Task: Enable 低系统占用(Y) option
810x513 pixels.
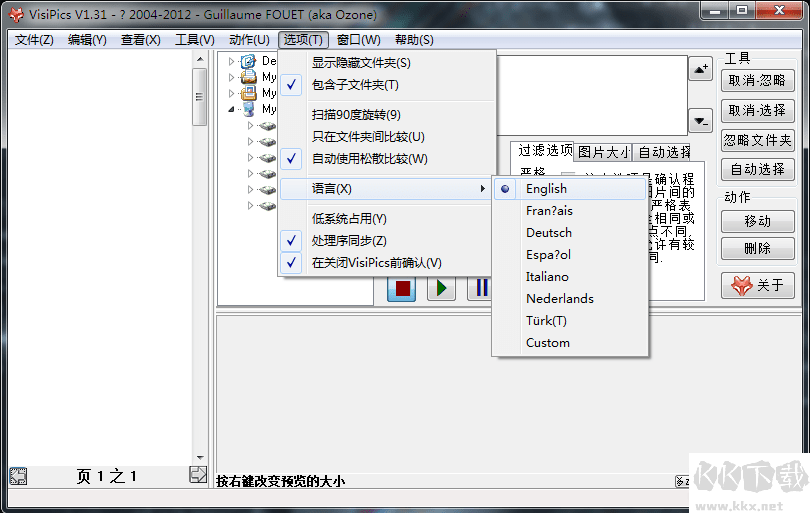Action: tap(386, 219)
